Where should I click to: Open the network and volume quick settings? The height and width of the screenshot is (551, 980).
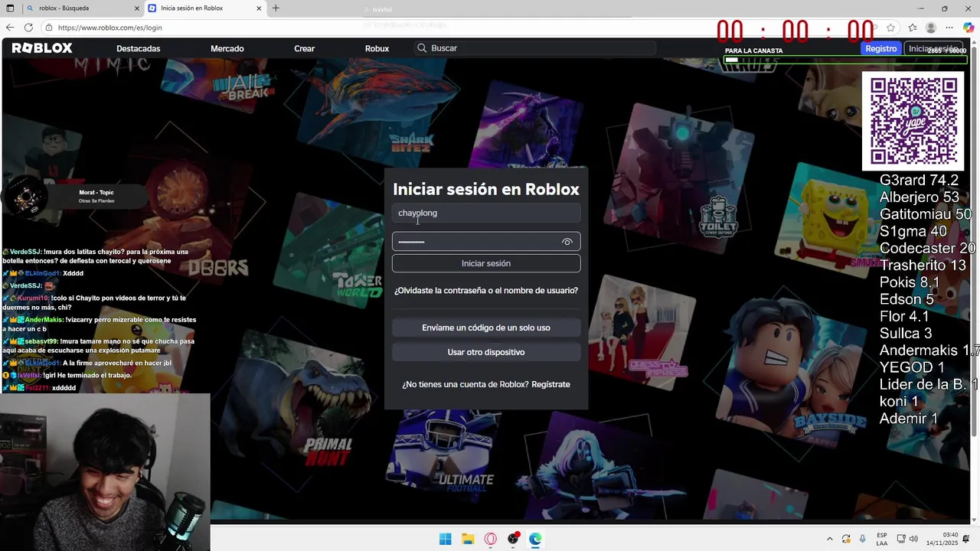click(907, 539)
